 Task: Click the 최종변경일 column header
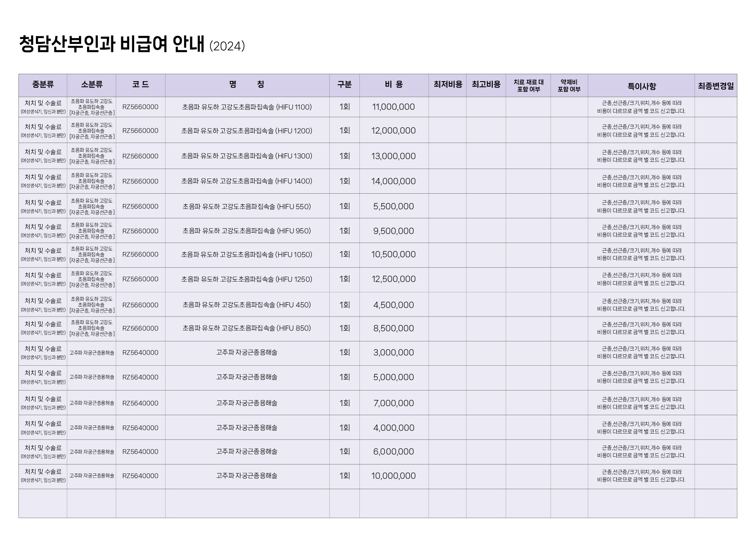point(716,86)
